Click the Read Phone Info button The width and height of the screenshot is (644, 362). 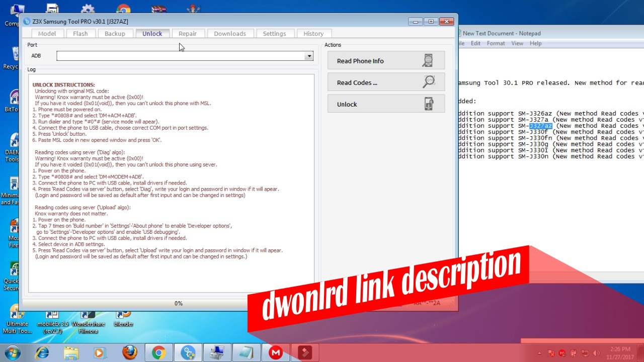[x=386, y=61]
